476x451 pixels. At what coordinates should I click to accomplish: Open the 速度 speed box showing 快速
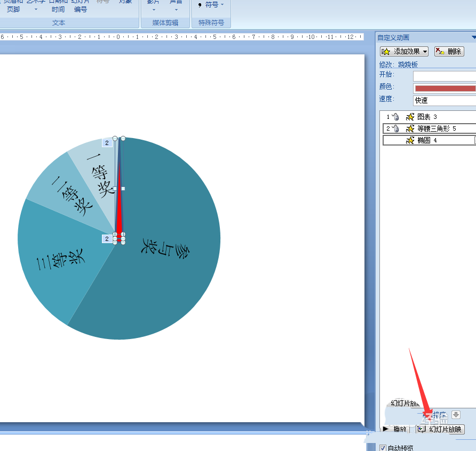[x=445, y=100]
